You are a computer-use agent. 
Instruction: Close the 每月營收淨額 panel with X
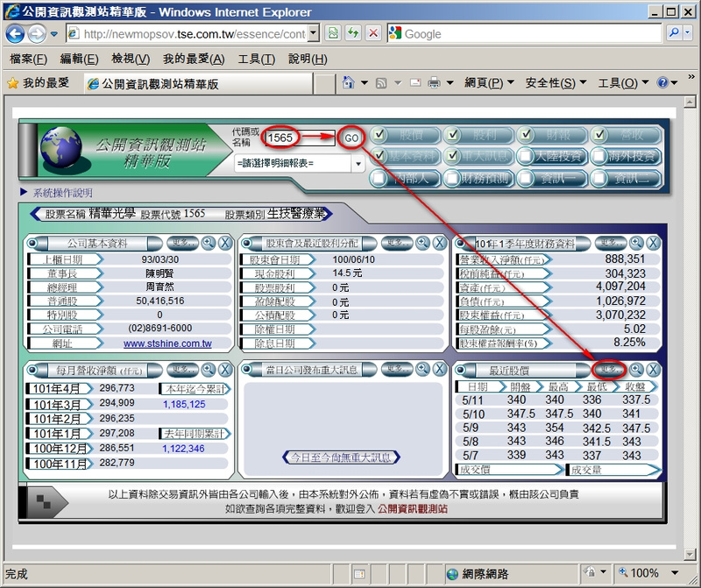click(225, 370)
